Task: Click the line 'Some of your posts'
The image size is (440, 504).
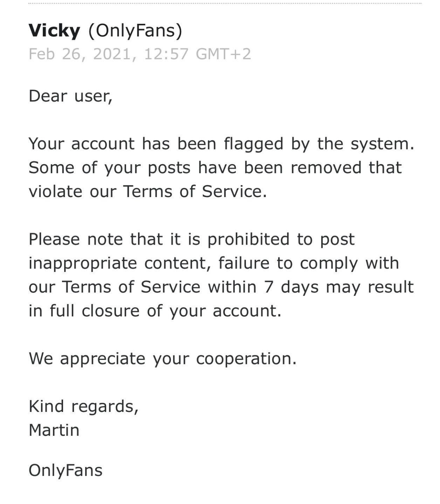Action: coord(109,168)
